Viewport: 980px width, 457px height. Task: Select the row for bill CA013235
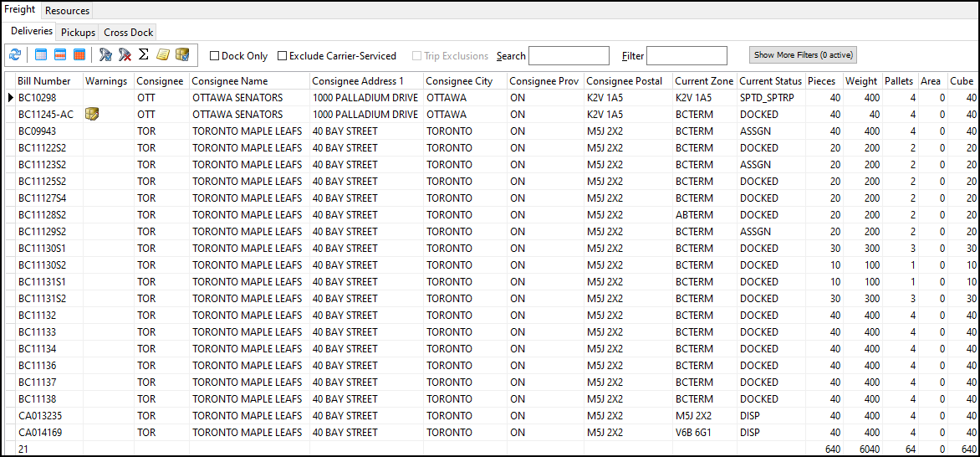(x=40, y=416)
